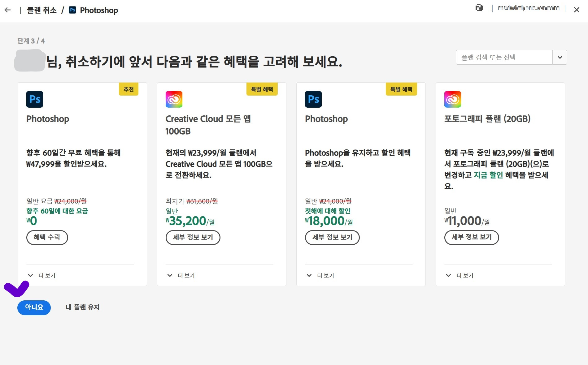
Task: Expand 더 보기 on the Creative Cloud 100GB card
Action: pos(181,275)
